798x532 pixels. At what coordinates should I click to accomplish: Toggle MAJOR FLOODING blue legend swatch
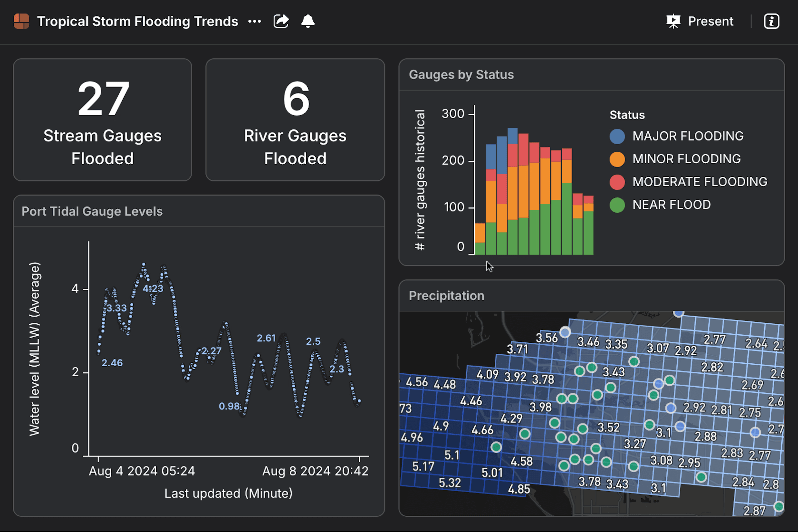pyautogui.click(x=617, y=136)
